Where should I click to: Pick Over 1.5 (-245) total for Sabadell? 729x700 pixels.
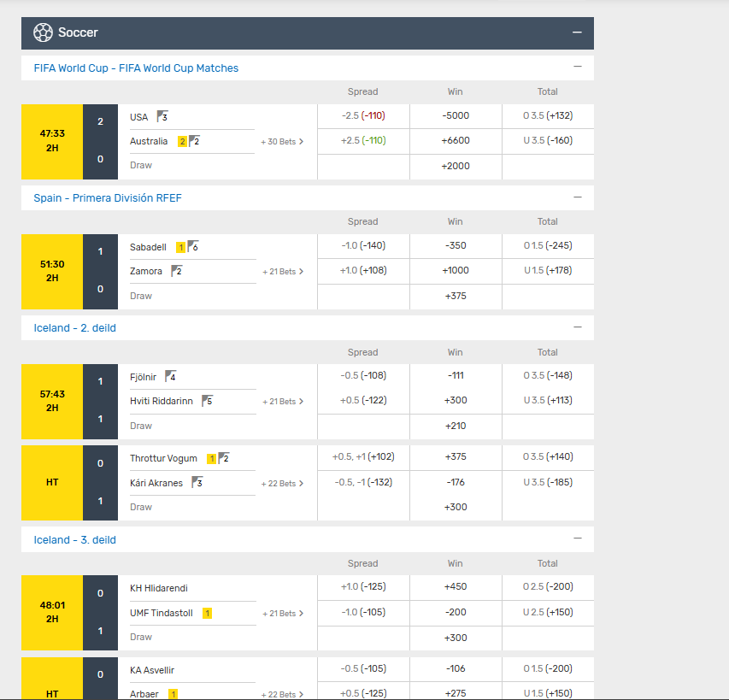click(548, 246)
